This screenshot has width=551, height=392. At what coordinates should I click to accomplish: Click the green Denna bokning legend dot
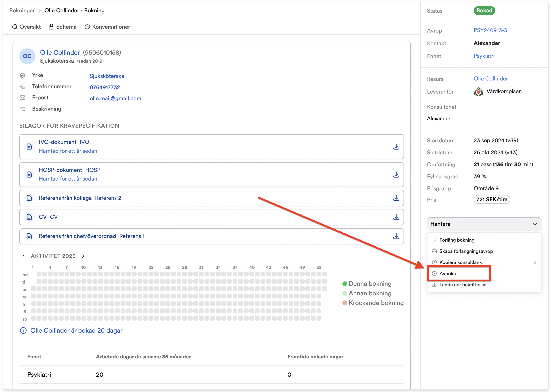pyautogui.click(x=345, y=284)
